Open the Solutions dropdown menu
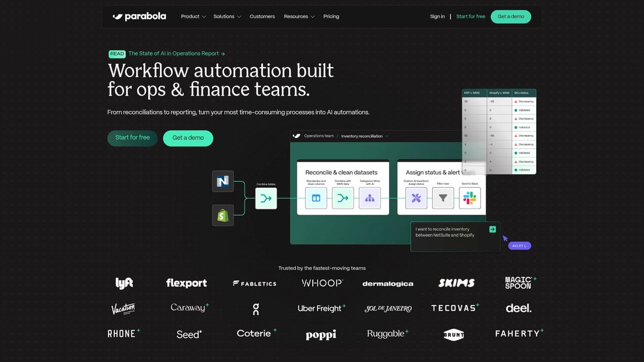This screenshot has width=644, height=362. coord(226,16)
